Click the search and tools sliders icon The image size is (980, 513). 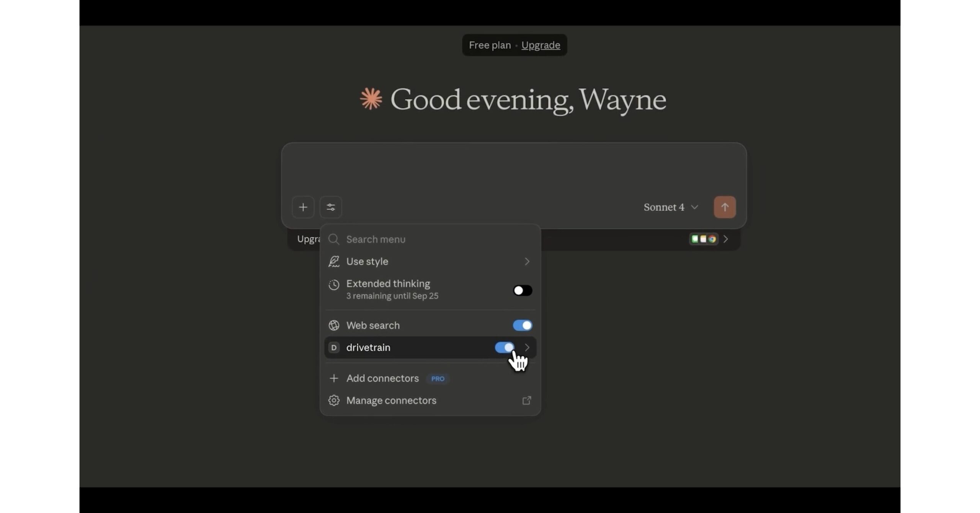point(330,207)
